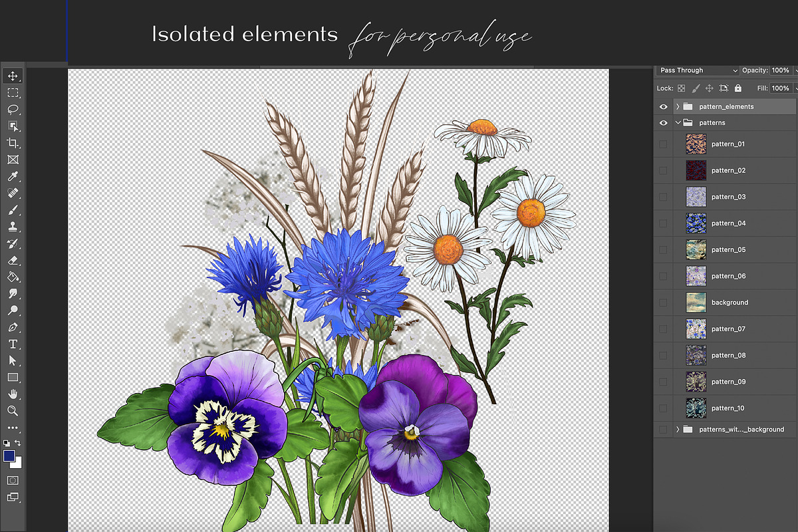Select the History Brush tool

[x=13, y=243]
